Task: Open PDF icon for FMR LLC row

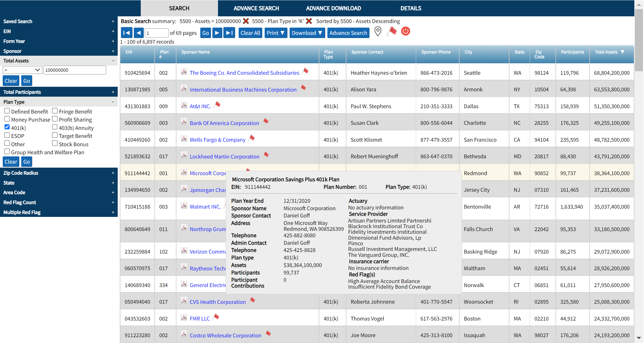Action: tap(184, 318)
